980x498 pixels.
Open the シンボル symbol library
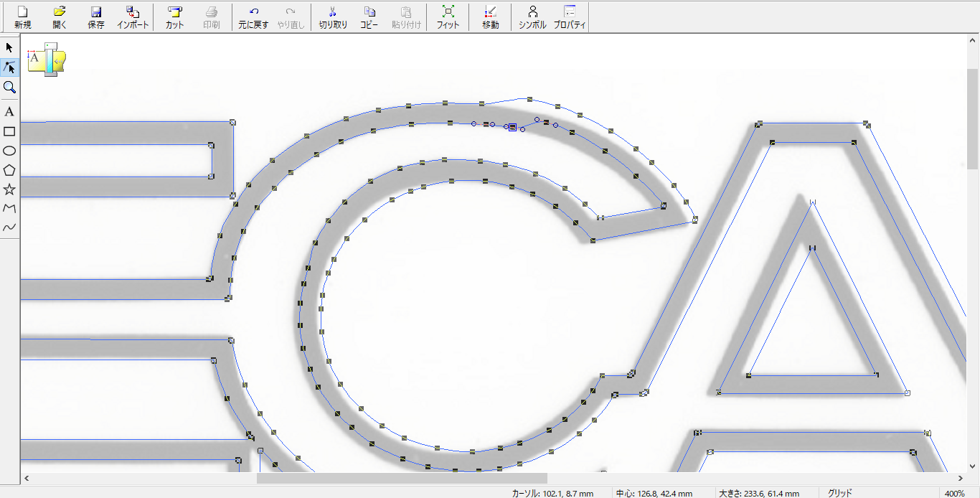(x=532, y=17)
